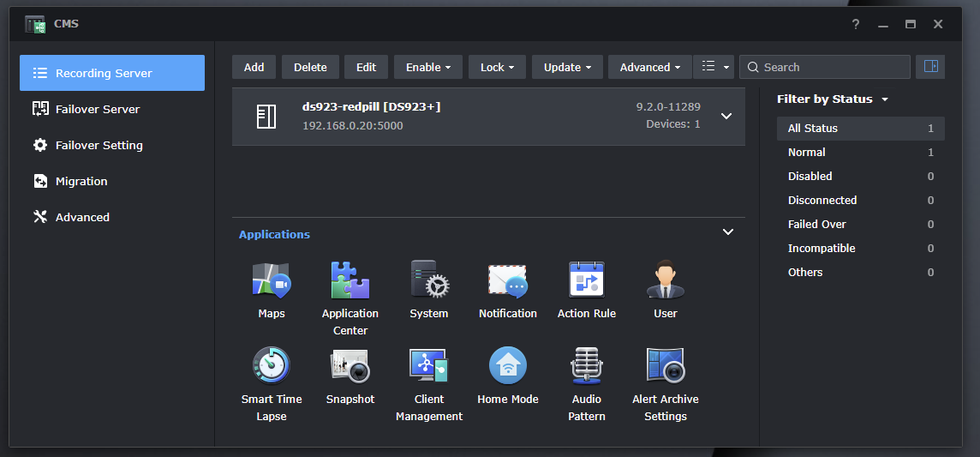Toggle the side info panel button
This screenshot has width=980, height=457.
click(x=930, y=67)
